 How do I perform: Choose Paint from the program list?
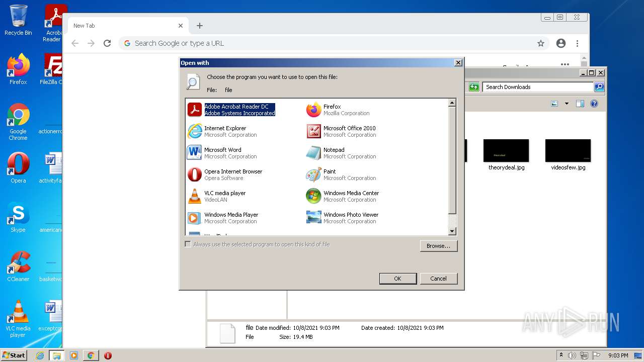341,174
